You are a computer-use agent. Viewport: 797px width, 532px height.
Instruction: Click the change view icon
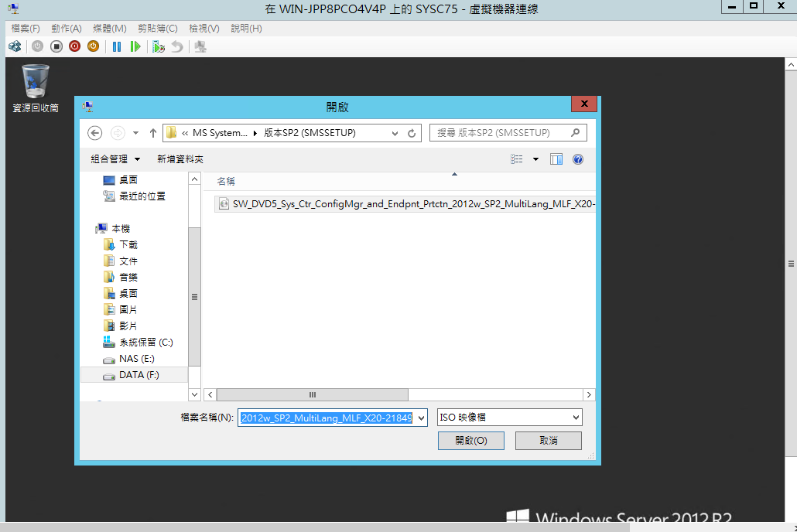click(x=516, y=159)
